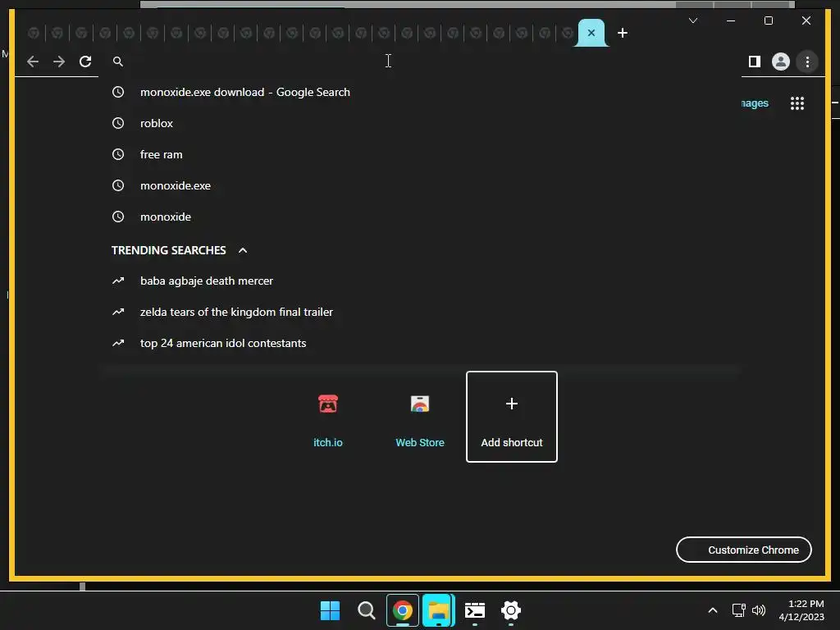The width and height of the screenshot is (840, 630).
Task: Collapse the Trending Searches section
Action: click(243, 250)
